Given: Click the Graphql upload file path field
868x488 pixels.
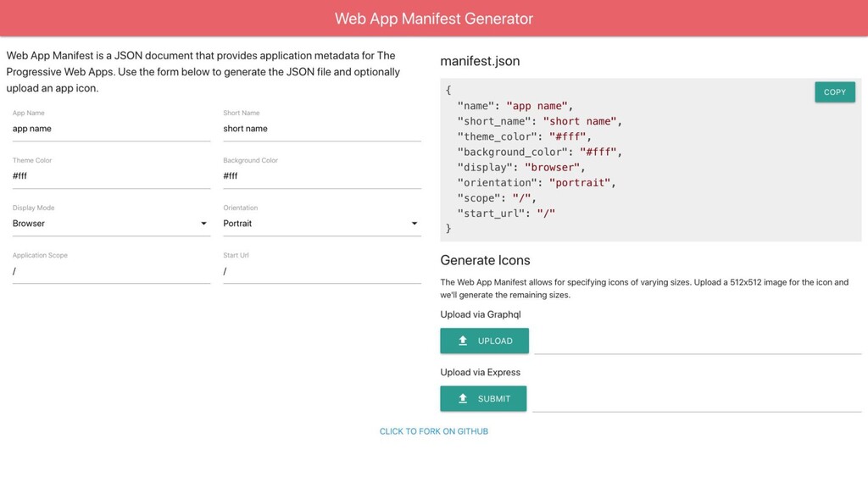Looking at the screenshot, I should [x=697, y=341].
